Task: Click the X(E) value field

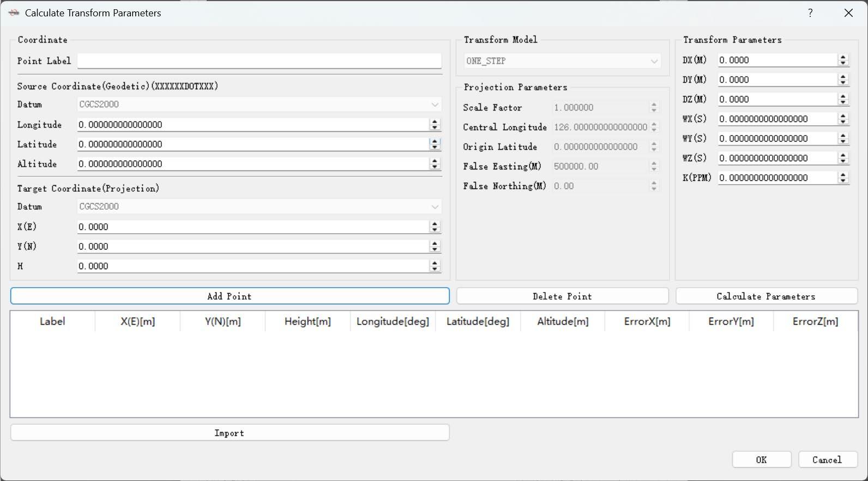Action: (253, 227)
